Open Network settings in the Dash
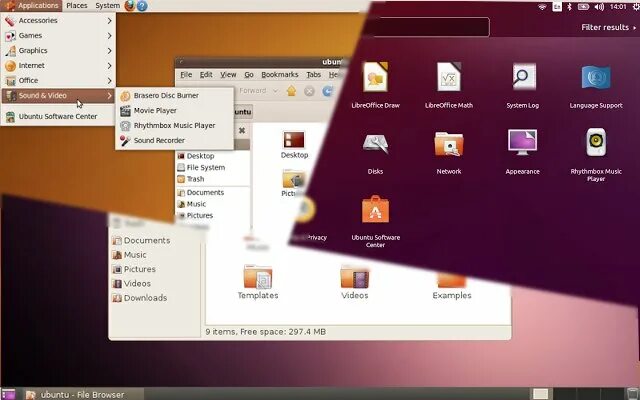 (449, 152)
